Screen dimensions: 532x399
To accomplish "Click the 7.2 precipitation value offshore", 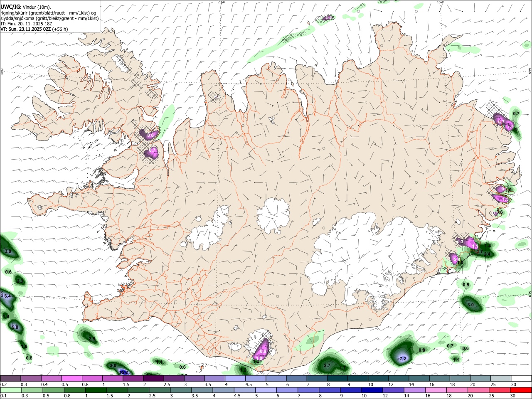I will click(402, 359).
